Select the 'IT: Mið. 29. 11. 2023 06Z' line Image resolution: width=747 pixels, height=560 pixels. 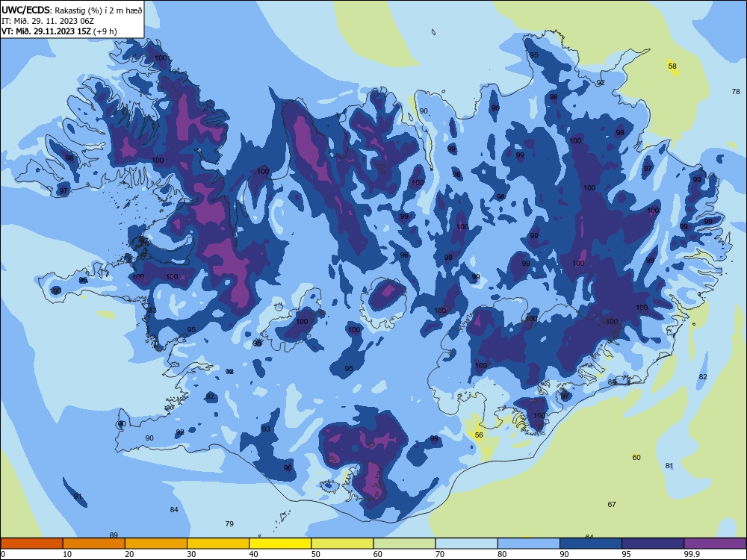[48, 21]
